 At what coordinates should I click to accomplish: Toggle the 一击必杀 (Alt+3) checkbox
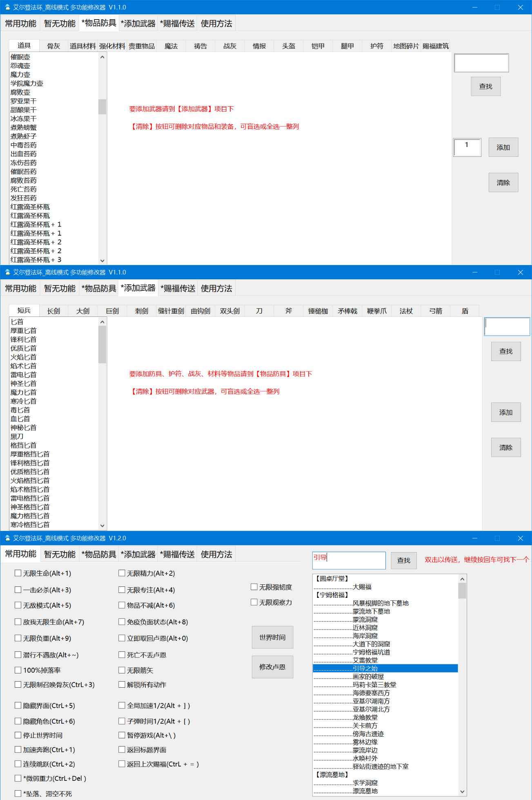18,590
